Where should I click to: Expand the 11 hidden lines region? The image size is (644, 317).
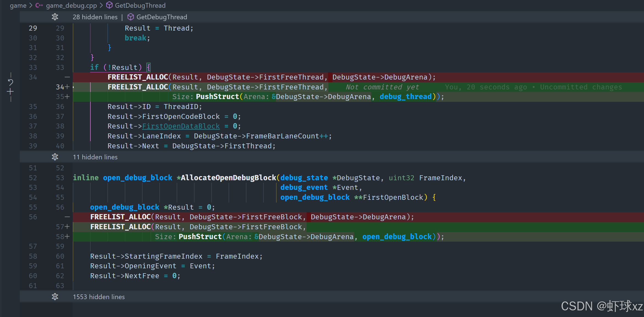pyautogui.click(x=95, y=157)
